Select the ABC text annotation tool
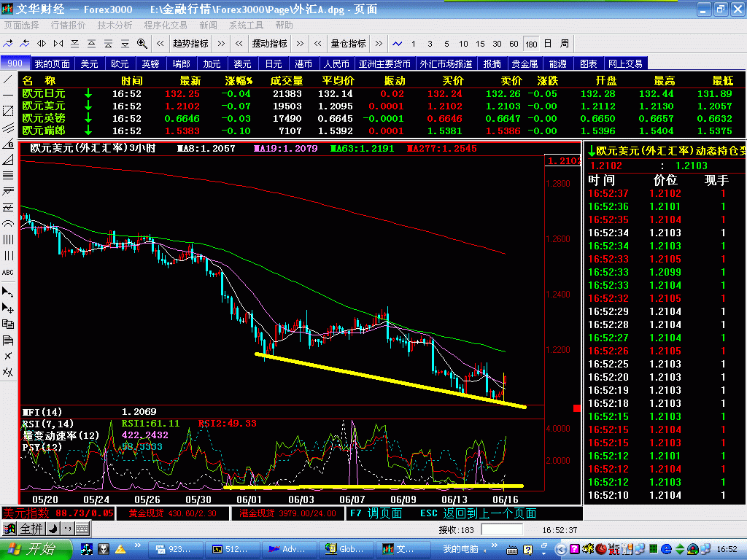747x560 pixels. (8, 273)
